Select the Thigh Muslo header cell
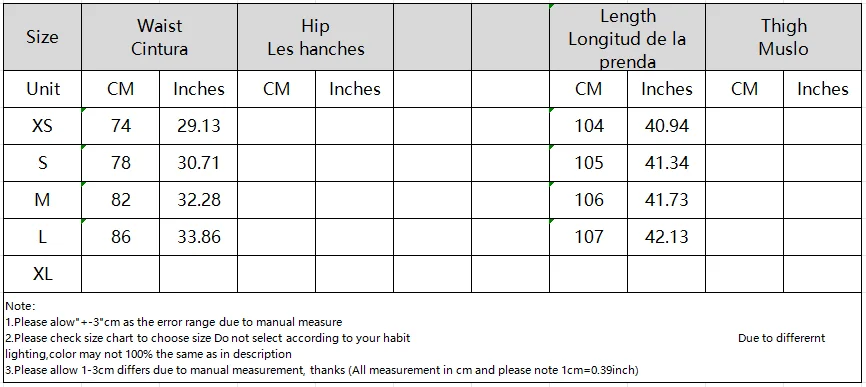The image size is (866, 387). [783, 37]
